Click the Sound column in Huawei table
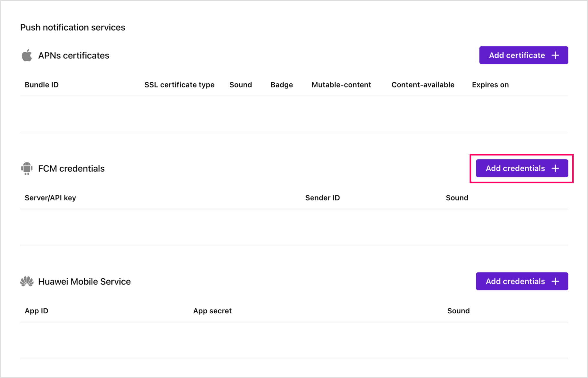Image resolution: width=588 pixels, height=378 pixels. (x=458, y=311)
